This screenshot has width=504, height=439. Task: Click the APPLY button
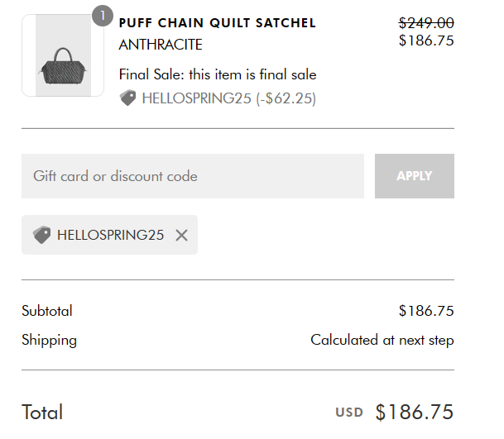[x=415, y=176]
